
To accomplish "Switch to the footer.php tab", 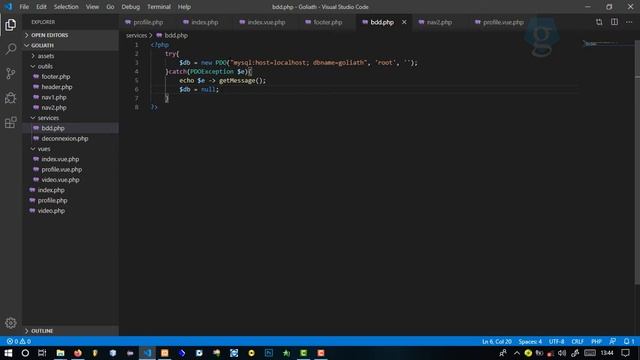I will [328, 22].
